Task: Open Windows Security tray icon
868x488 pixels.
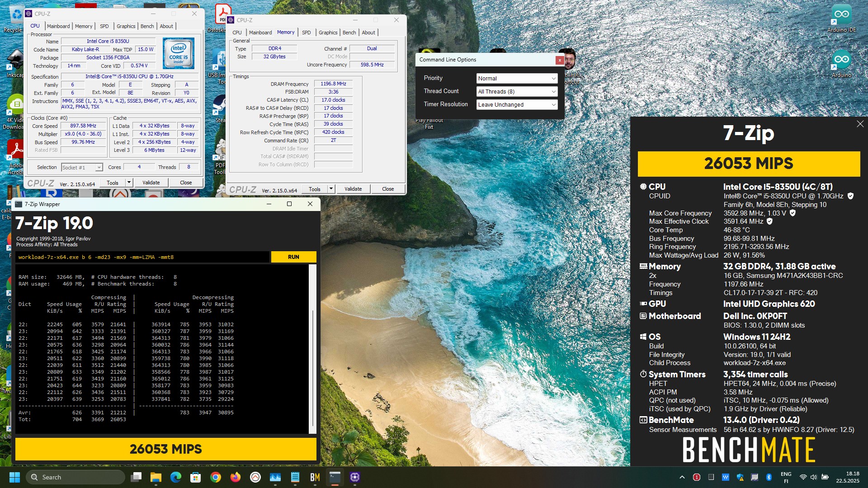Action: click(x=740, y=477)
